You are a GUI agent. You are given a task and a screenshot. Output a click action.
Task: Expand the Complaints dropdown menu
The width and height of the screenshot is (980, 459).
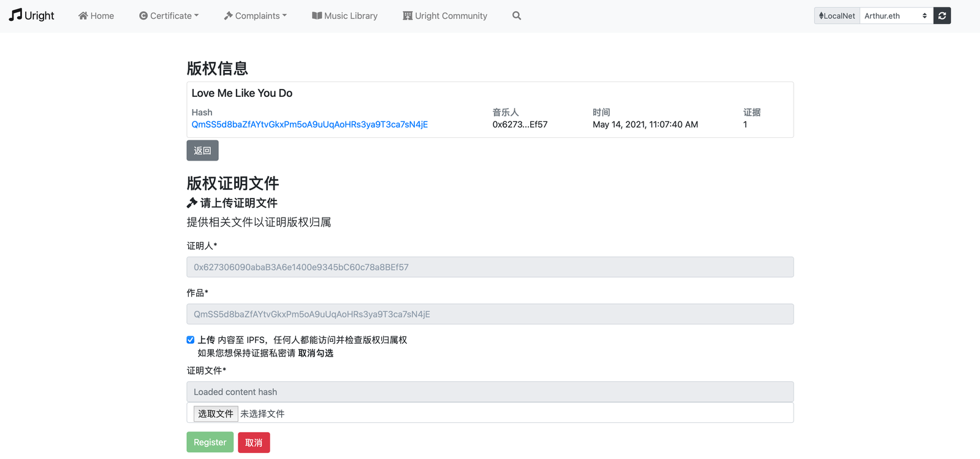pos(256,16)
